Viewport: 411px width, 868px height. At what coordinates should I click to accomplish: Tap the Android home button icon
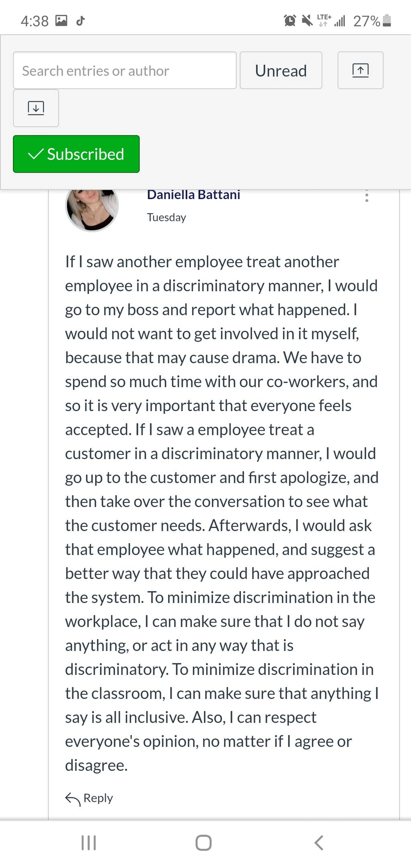(x=203, y=842)
